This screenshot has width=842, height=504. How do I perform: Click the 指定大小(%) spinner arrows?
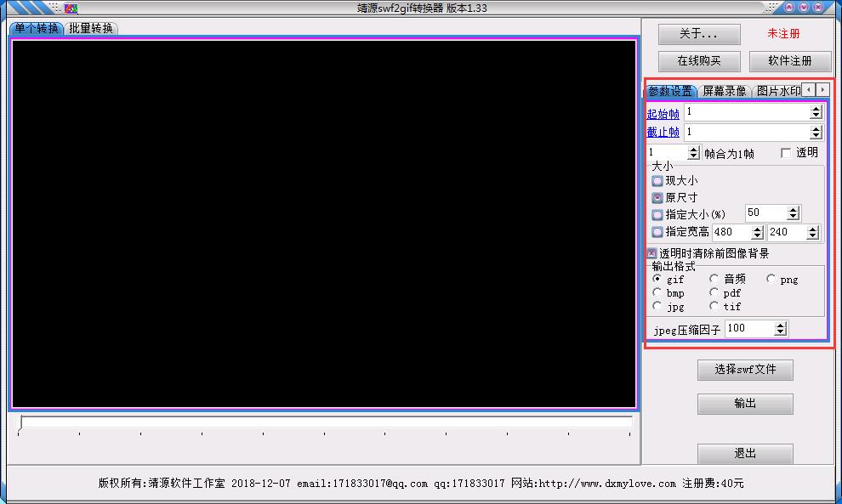[x=793, y=214]
